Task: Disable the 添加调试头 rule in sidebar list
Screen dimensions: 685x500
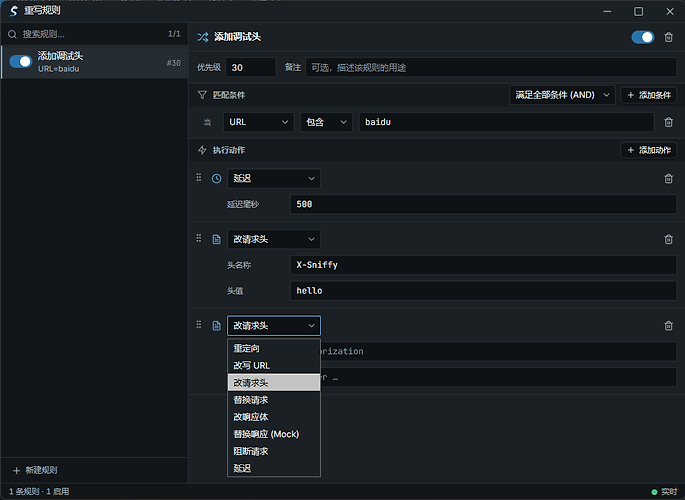Action: pyautogui.click(x=21, y=62)
